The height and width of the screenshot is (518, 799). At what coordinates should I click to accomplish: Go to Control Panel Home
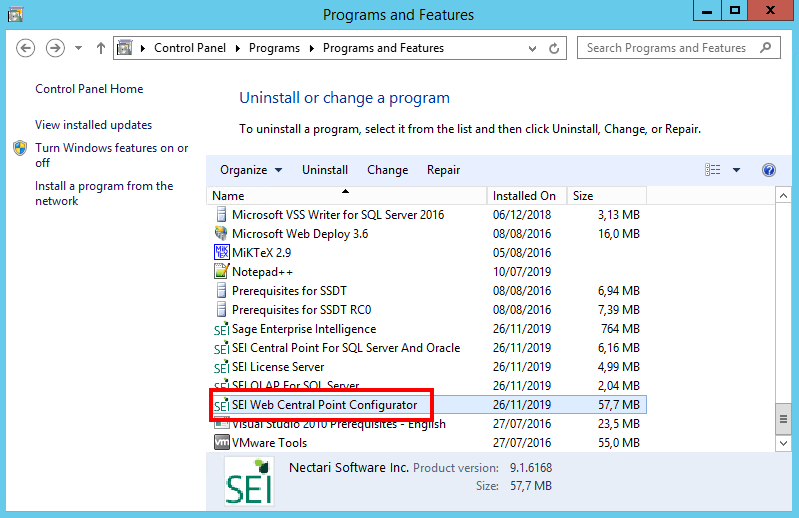click(89, 89)
